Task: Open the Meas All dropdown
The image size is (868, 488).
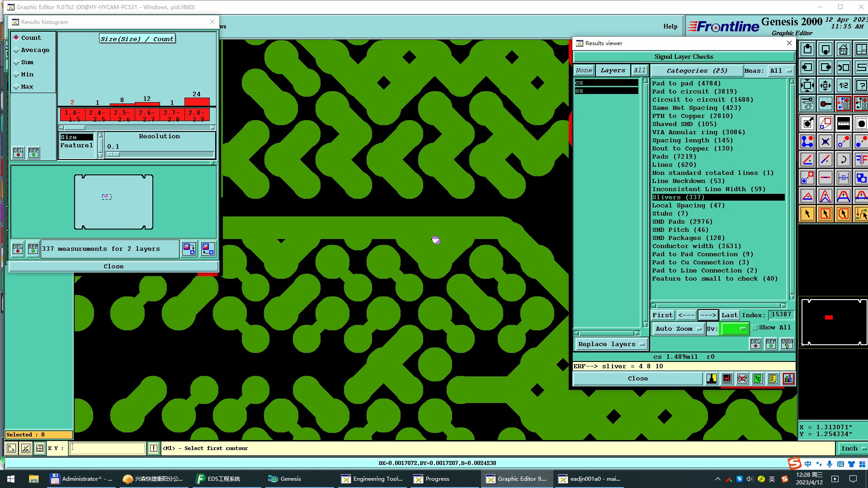Action: click(x=781, y=70)
